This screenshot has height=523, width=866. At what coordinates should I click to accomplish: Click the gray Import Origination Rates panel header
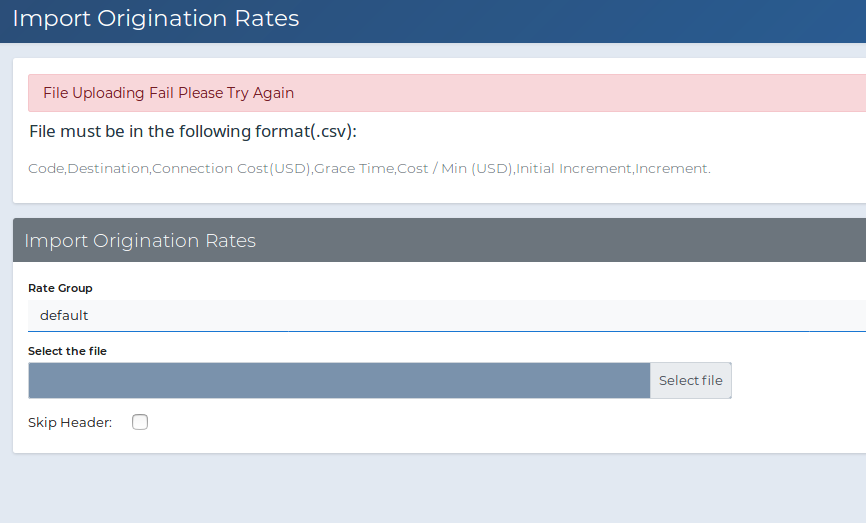tap(440, 240)
